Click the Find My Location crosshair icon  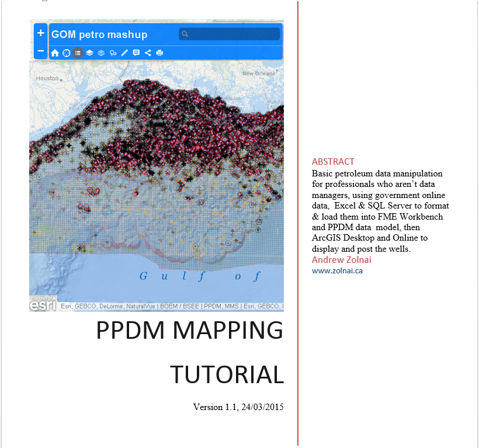click(x=66, y=53)
